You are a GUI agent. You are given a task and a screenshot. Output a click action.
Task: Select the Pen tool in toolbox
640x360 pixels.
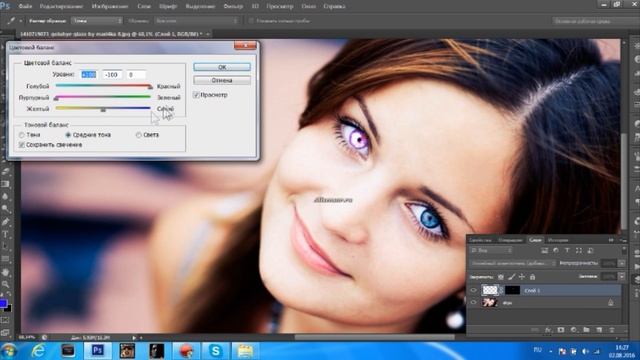tap(5, 222)
